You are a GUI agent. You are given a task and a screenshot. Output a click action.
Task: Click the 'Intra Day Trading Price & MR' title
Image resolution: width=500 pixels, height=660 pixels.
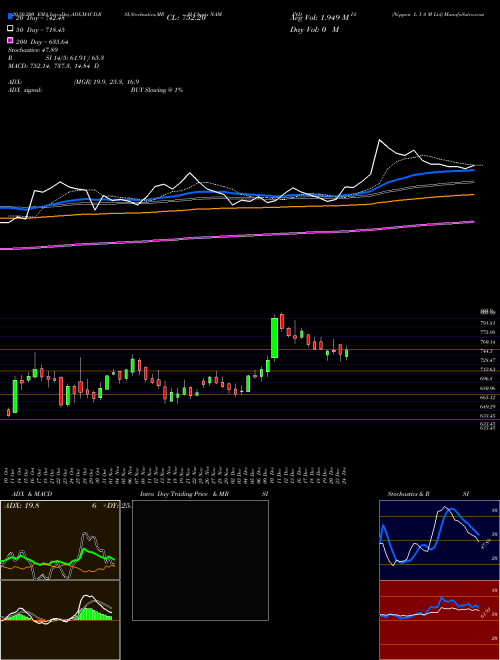184,494
